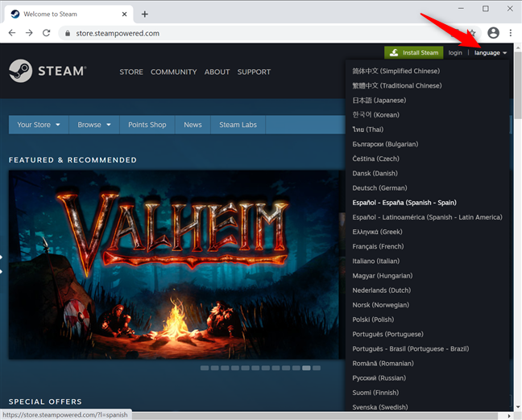Screen dimensions: 522x420
Task: Click the login link
Action: [455, 53]
